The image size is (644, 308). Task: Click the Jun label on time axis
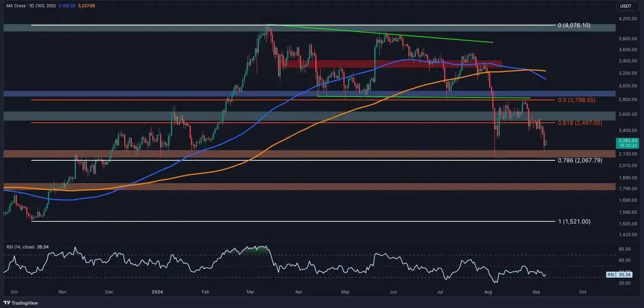pos(394,292)
